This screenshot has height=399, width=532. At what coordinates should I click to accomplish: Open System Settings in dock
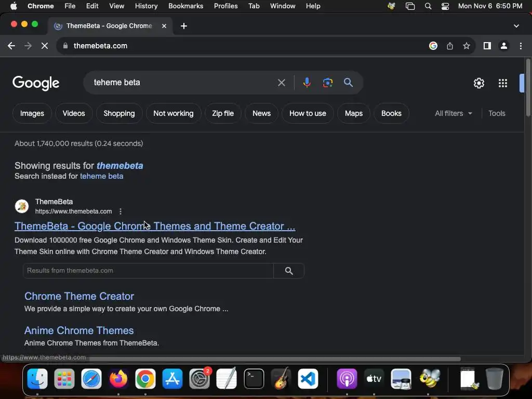tap(199, 379)
